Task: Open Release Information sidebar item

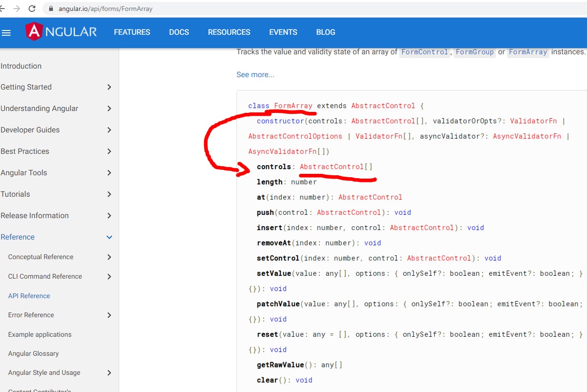Action: 35,216
